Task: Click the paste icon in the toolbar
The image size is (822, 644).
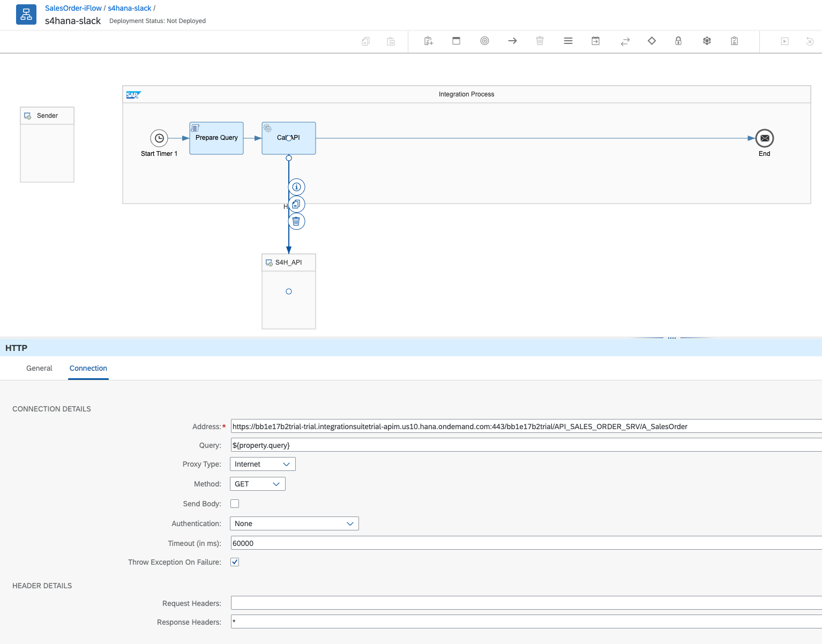Action: (x=391, y=41)
